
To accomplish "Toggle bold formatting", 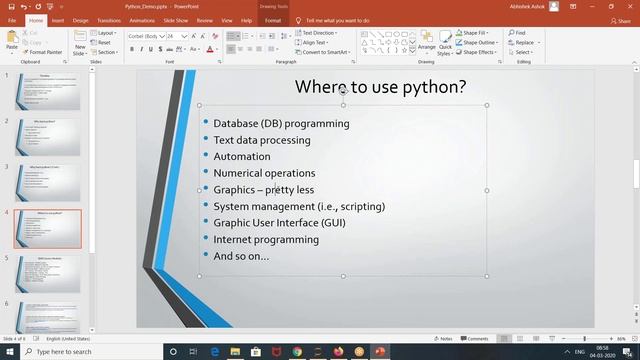I will point(132,49).
